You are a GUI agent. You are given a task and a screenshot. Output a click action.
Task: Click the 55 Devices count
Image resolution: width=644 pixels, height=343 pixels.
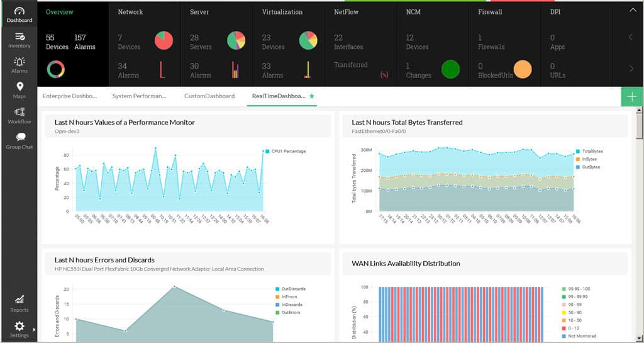coord(57,42)
